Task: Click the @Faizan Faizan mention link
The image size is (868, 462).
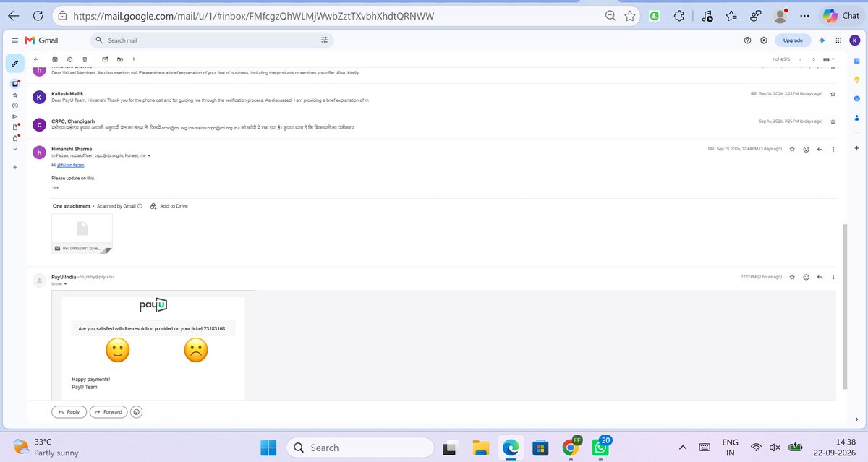Action: pyautogui.click(x=69, y=165)
